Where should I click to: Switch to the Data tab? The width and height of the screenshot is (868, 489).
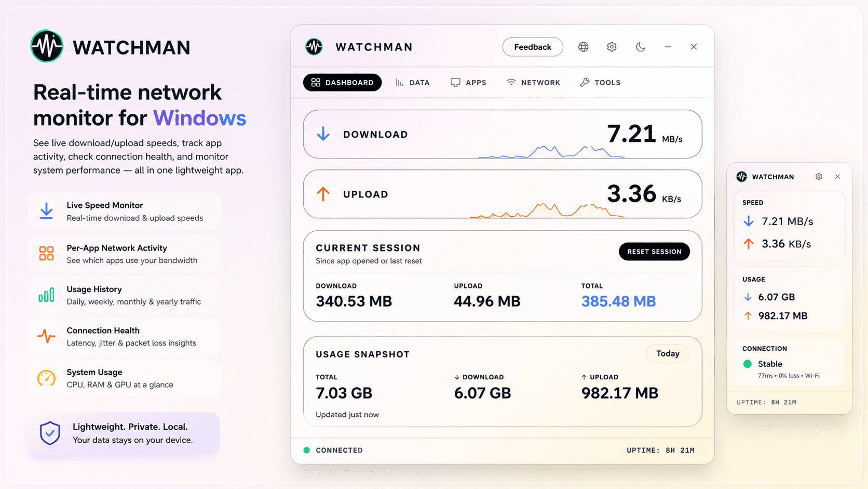click(x=413, y=83)
